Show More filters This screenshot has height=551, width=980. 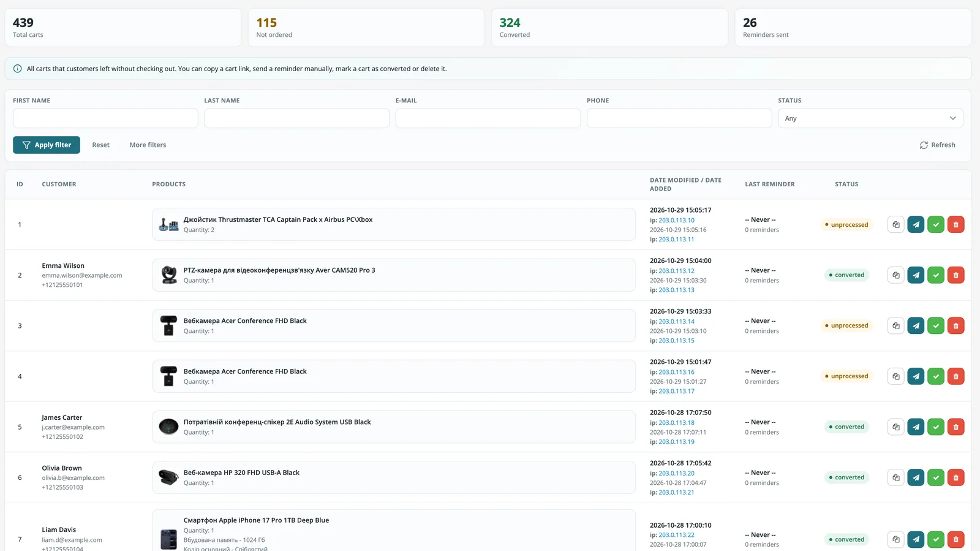(148, 145)
